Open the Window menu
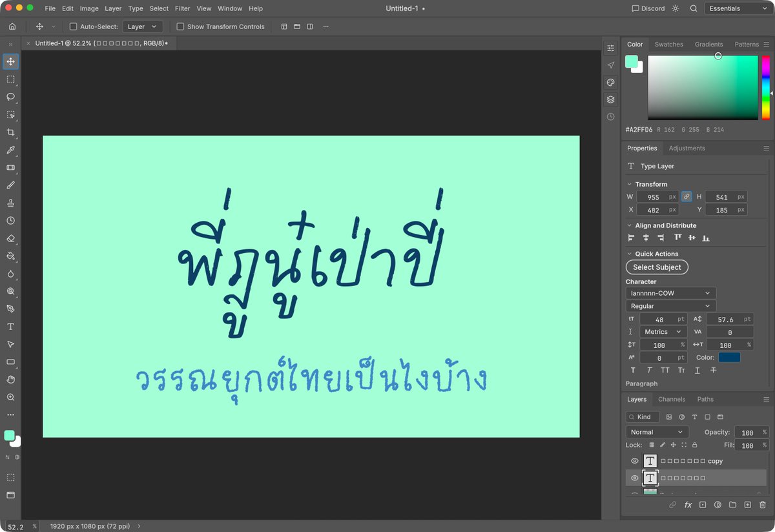Screen dimensions: 775x532 click(230, 8)
